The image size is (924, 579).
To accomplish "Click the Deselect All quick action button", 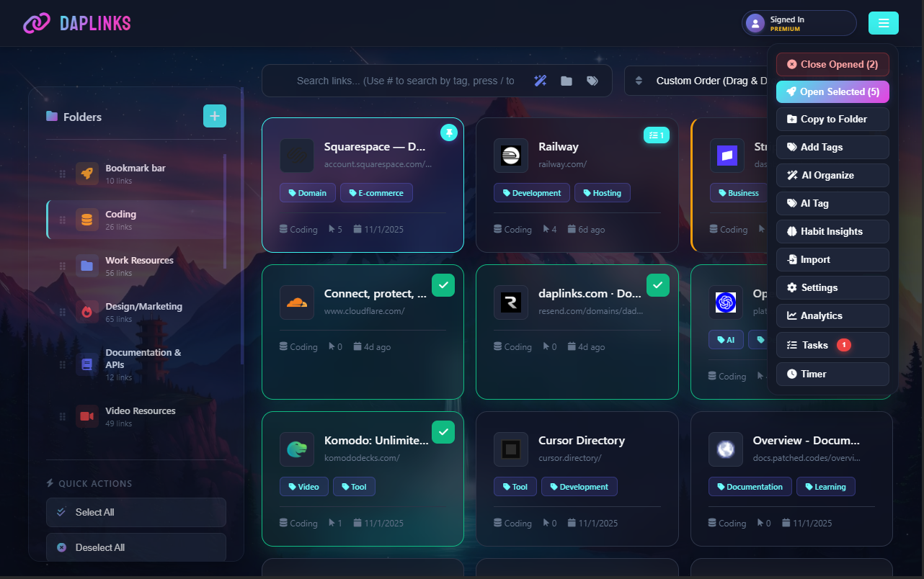I will [136, 547].
